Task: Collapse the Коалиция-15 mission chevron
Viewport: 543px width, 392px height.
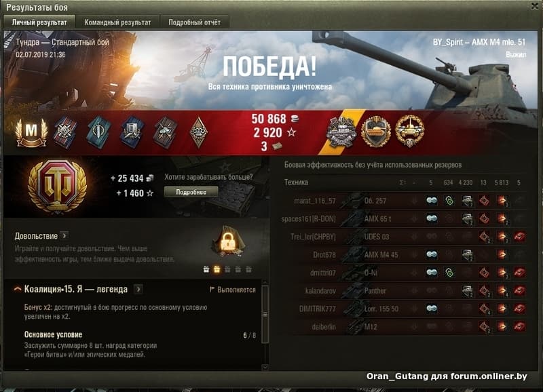Action: click(x=18, y=289)
